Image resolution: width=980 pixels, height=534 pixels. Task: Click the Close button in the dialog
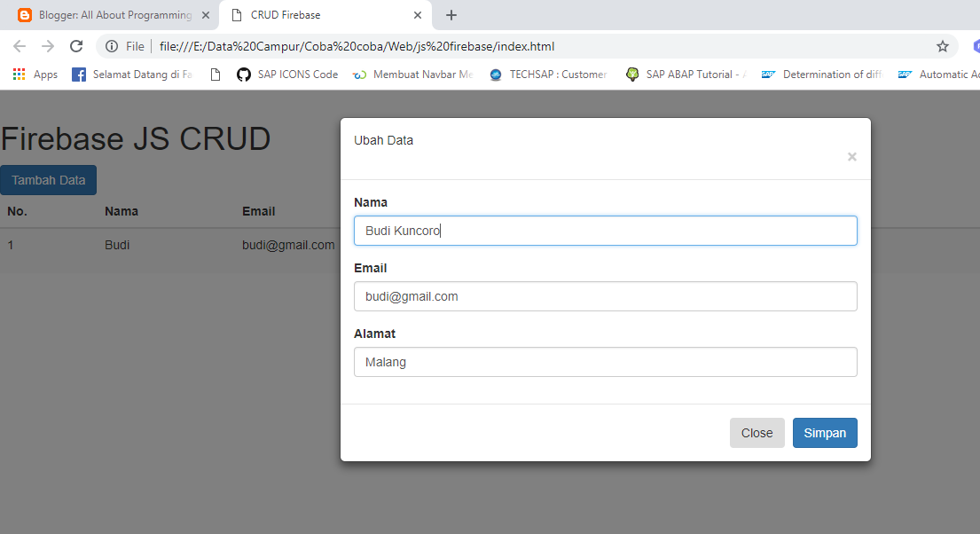click(x=757, y=433)
